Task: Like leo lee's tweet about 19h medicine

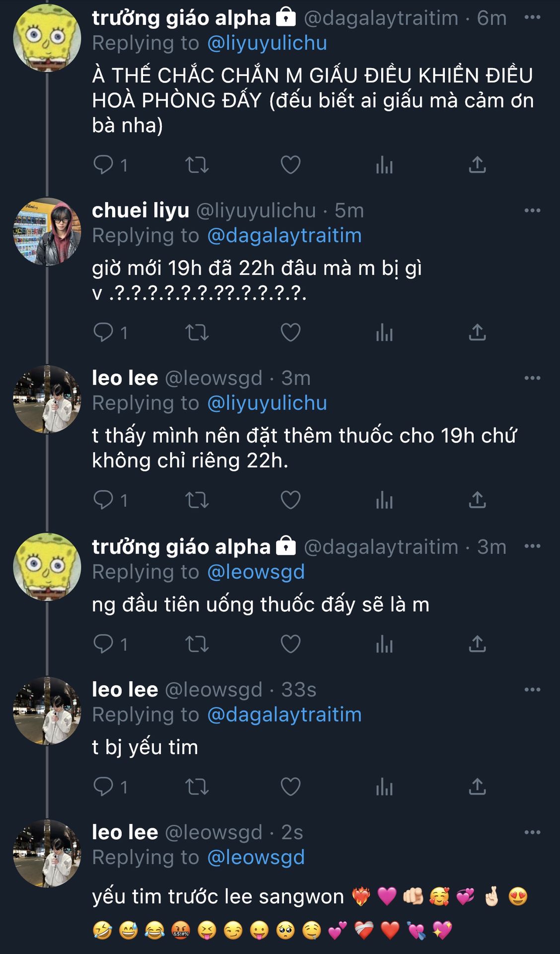Action: [x=290, y=500]
